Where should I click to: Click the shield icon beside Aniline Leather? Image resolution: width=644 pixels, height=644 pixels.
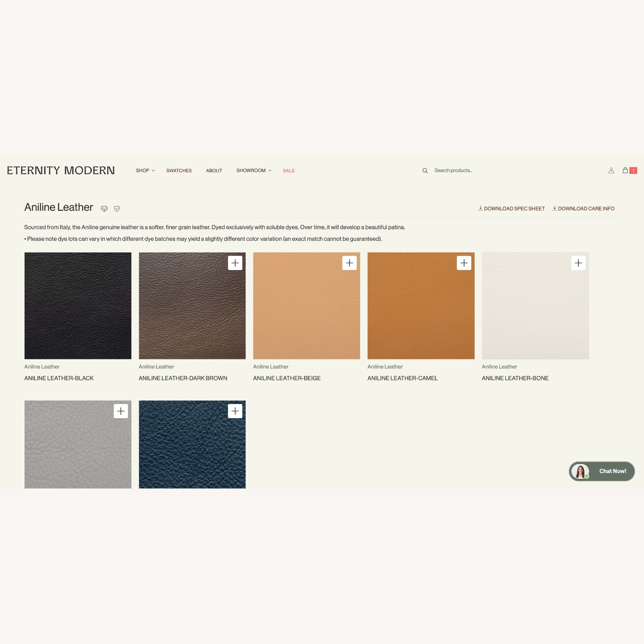[117, 209]
